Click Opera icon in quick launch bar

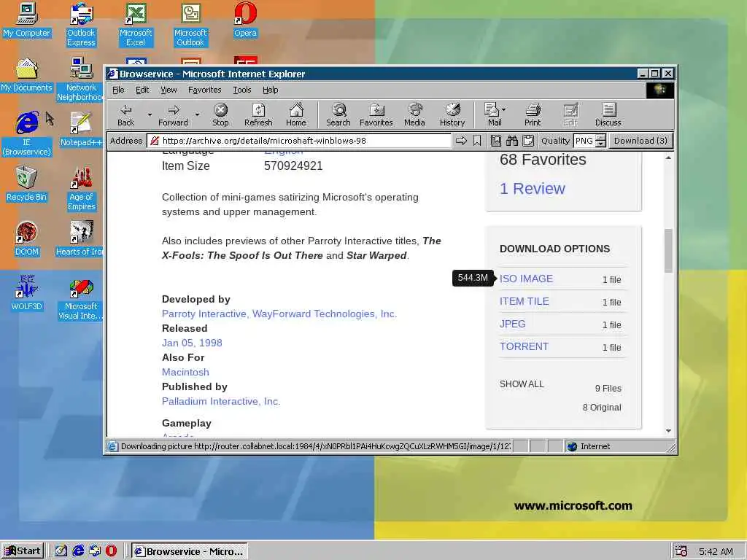[x=111, y=551]
